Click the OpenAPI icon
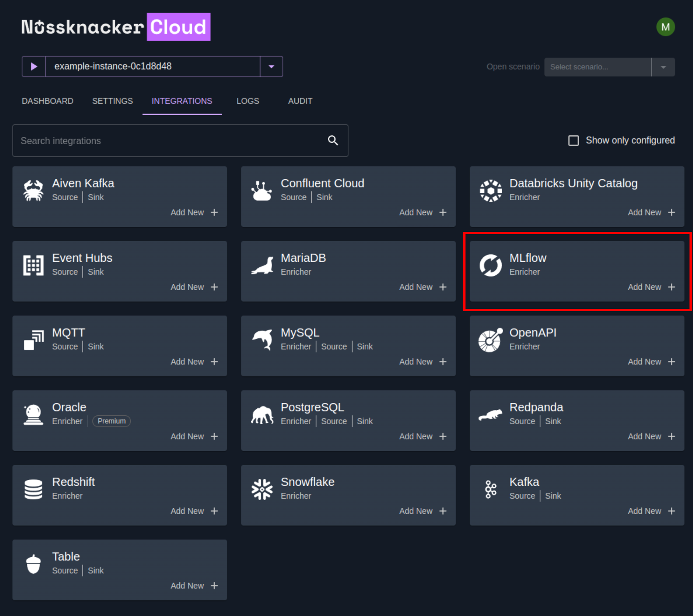Image resolution: width=693 pixels, height=616 pixels. click(490, 340)
